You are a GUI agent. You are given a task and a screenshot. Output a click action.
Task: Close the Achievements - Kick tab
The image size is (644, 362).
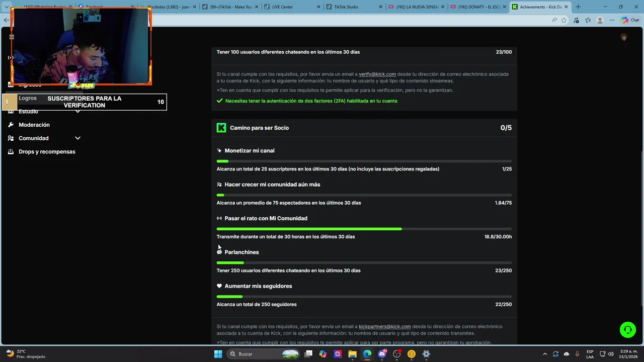click(566, 7)
